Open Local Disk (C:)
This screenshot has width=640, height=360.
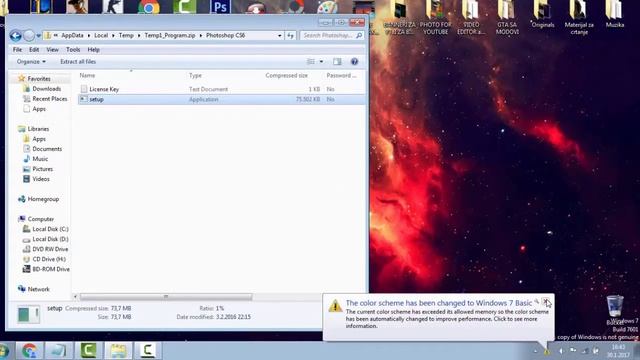tap(50, 229)
